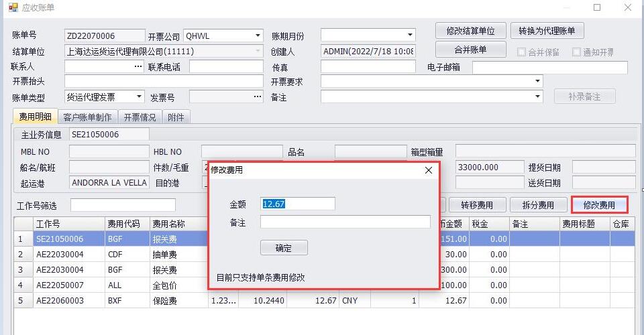Screen dimensions: 644x335
Task: Expand the 开票要求 dropdown list
Action: coord(537,82)
